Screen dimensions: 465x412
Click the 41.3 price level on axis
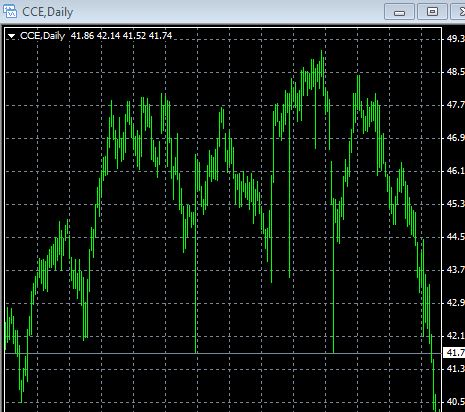pos(455,368)
